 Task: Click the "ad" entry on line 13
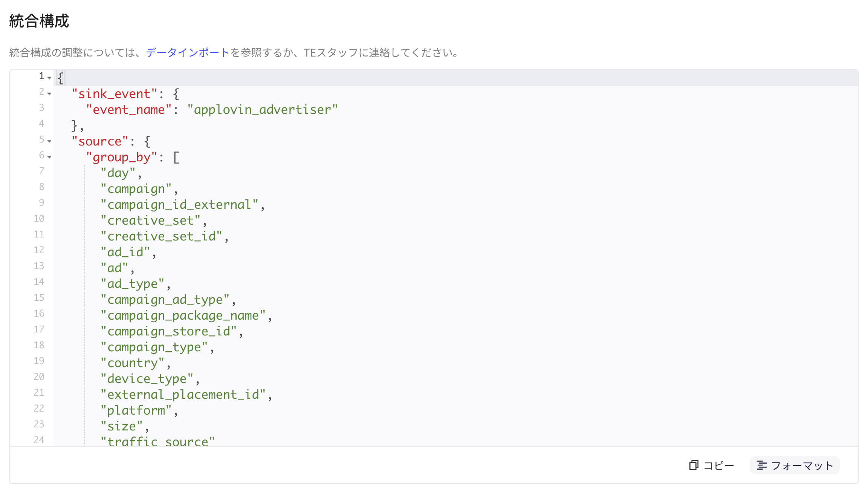pyautogui.click(x=114, y=268)
